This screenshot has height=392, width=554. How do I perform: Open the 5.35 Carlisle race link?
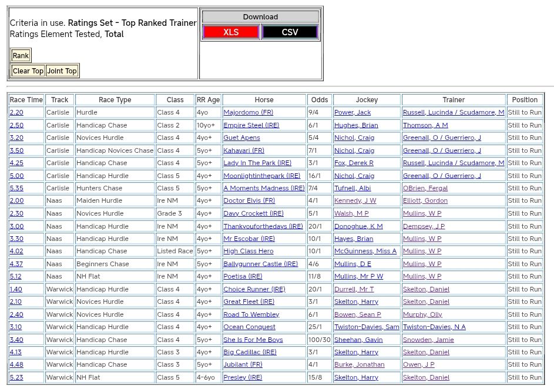pyautogui.click(x=16, y=188)
